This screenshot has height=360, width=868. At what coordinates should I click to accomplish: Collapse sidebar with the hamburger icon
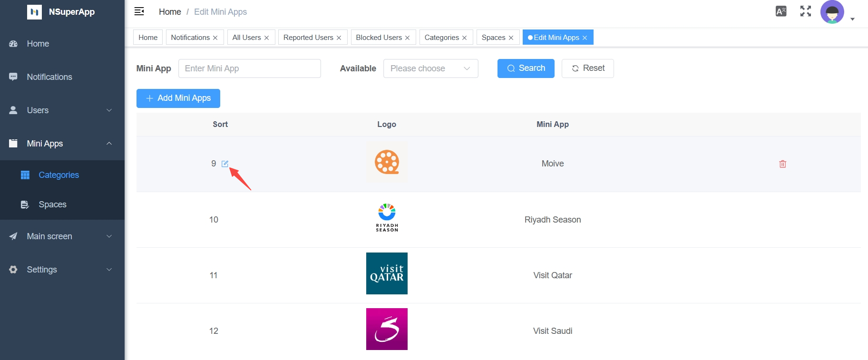pos(139,11)
